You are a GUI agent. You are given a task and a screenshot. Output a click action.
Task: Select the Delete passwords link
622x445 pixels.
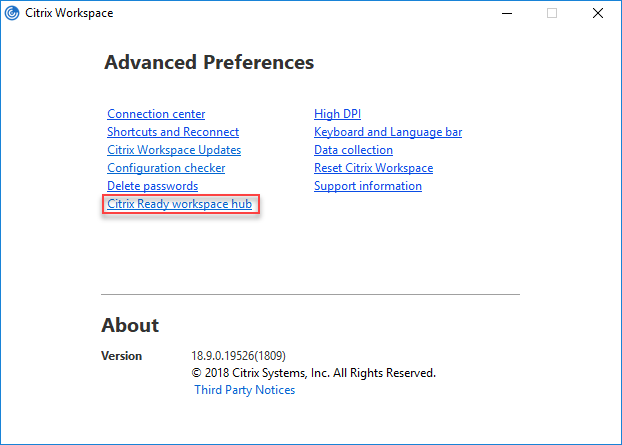[152, 186]
